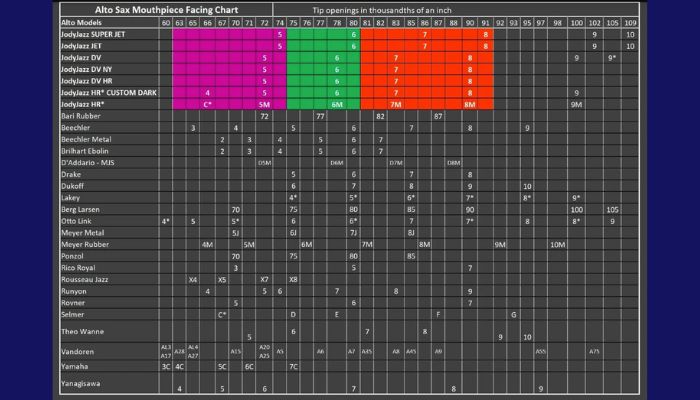700x400 pixels.
Task: Click the orange '8M' cell in JodyJazz HR* row
Action: click(470, 104)
